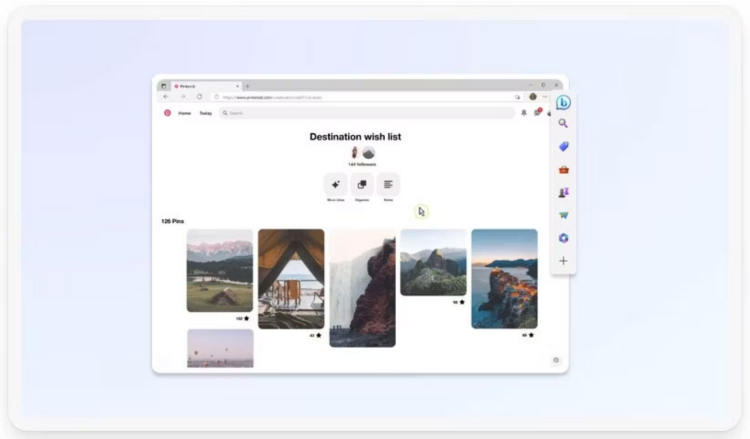Click the first collaborator avatar
750x439 pixels.
coord(354,153)
